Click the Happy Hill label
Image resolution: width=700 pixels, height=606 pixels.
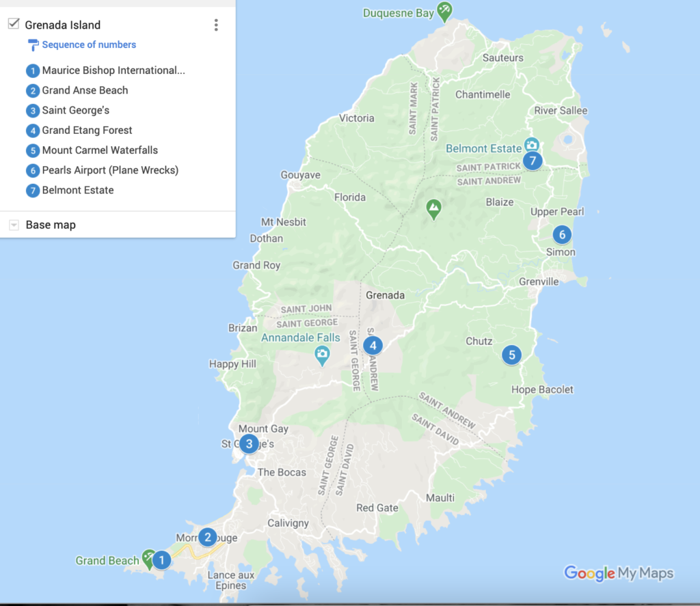click(232, 364)
